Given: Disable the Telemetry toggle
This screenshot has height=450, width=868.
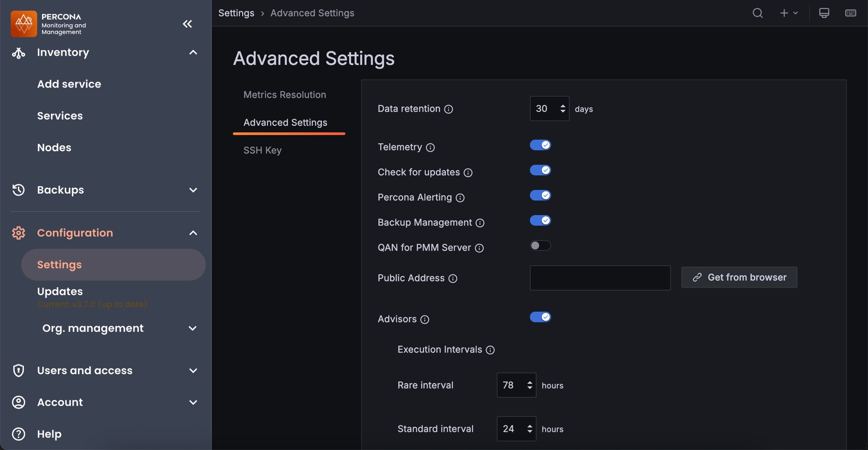Looking at the screenshot, I should click(540, 145).
